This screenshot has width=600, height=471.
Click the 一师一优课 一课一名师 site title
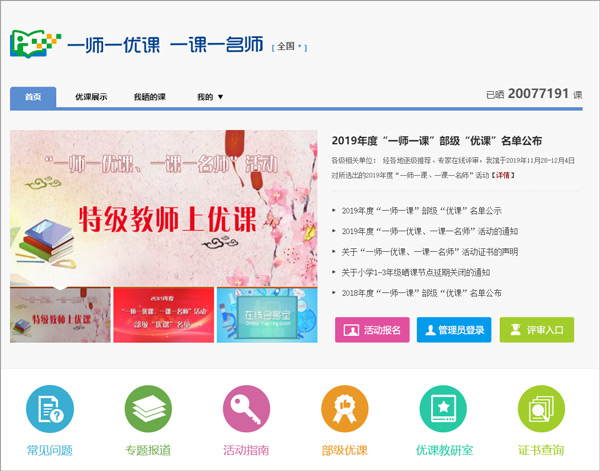tap(165, 45)
